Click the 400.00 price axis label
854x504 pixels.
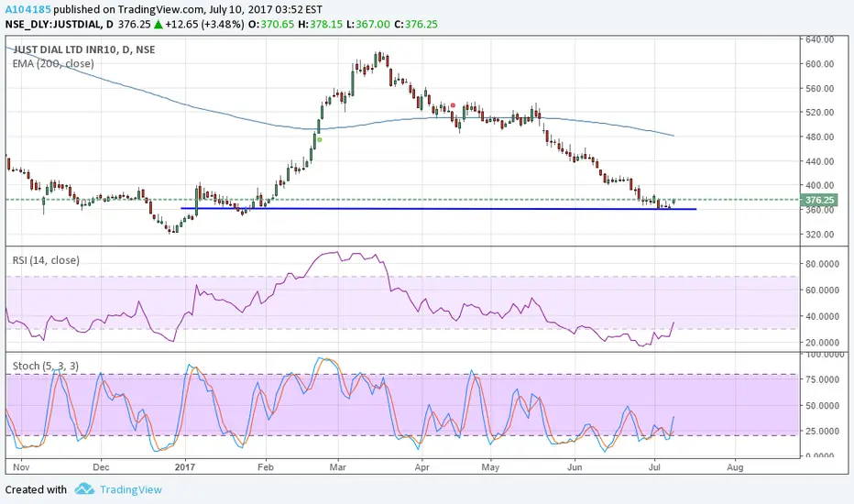pyautogui.click(x=820, y=185)
